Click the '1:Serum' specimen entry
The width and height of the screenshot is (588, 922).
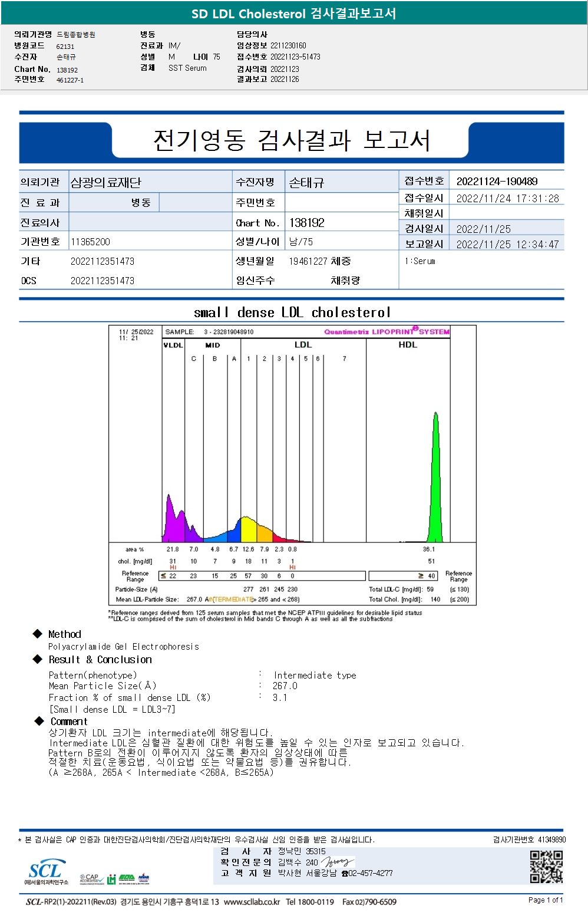420,261
